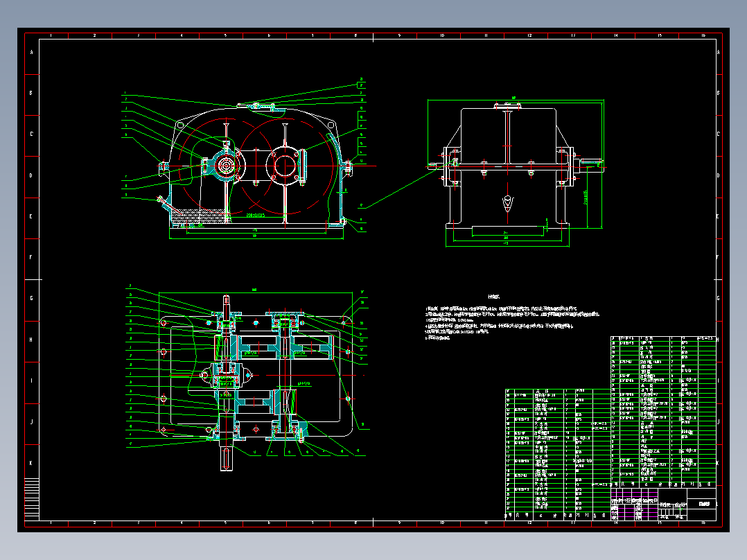Select the gearbox side elevation view
This screenshot has width=747, height=560.
click(x=516, y=172)
